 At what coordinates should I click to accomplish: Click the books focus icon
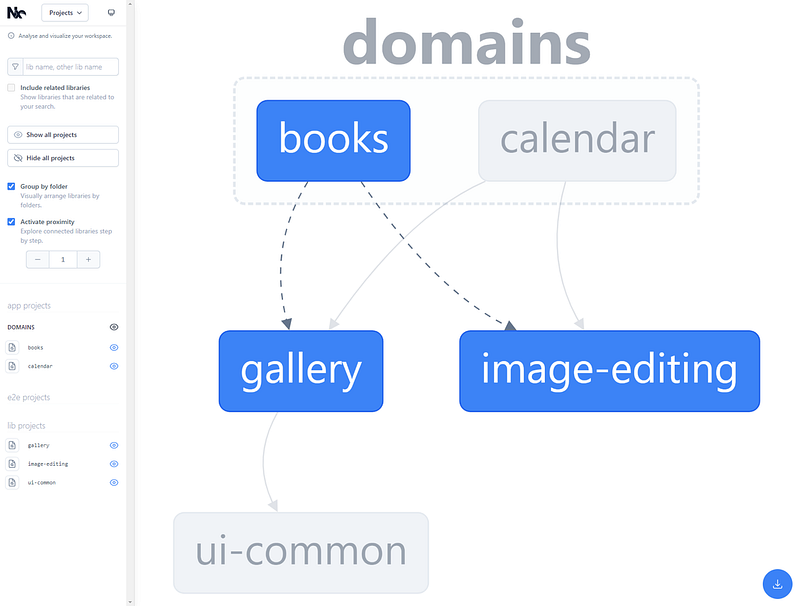12,347
